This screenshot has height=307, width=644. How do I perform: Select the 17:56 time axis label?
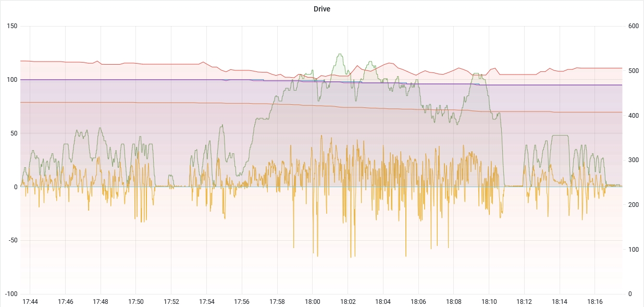coord(242,302)
